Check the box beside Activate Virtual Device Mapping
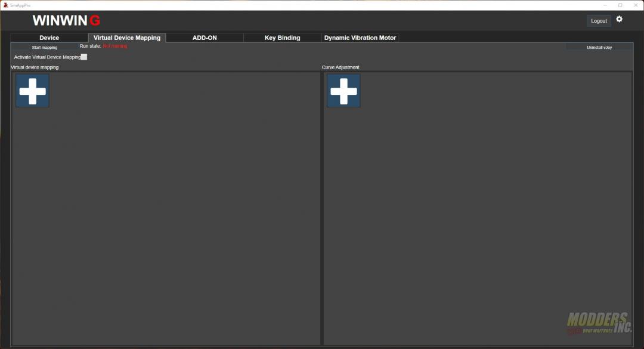Image resolution: width=644 pixels, height=349 pixels. (84, 57)
